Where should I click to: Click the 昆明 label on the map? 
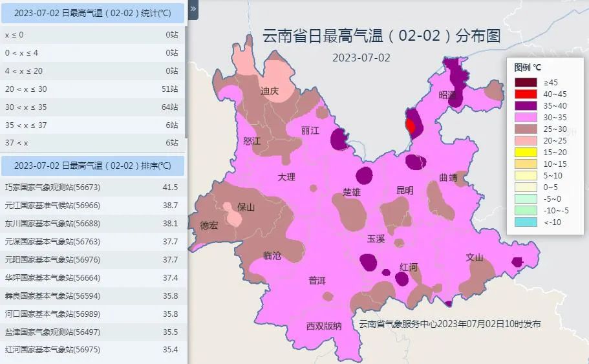click(x=405, y=191)
